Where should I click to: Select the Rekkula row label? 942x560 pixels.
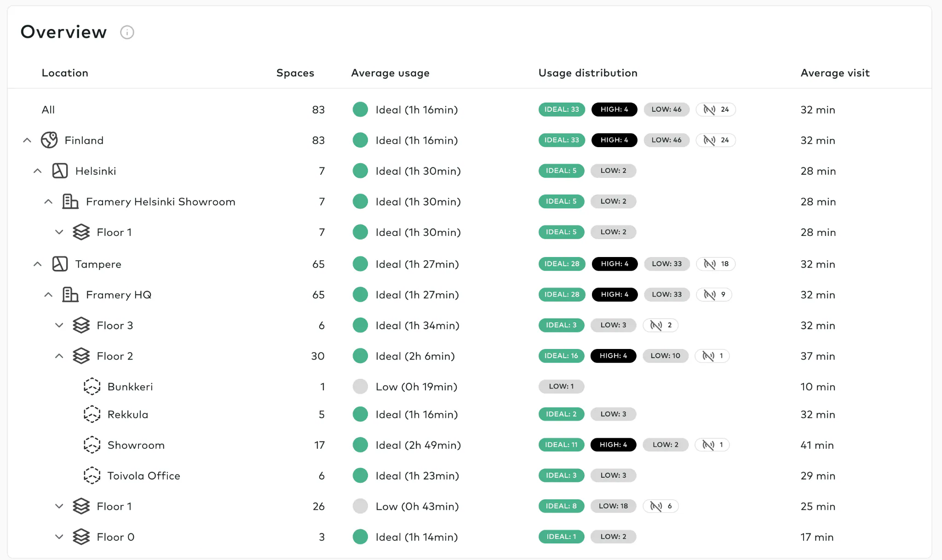click(128, 414)
